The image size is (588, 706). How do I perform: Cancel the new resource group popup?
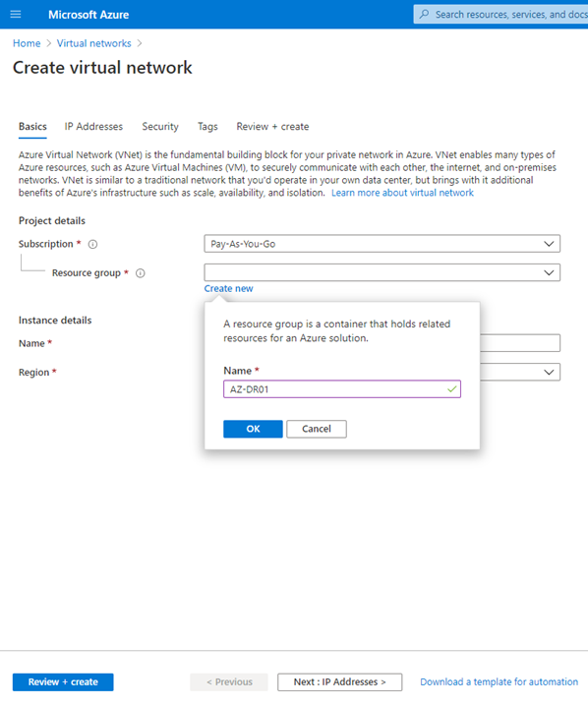pyautogui.click(x=317, y=429)
